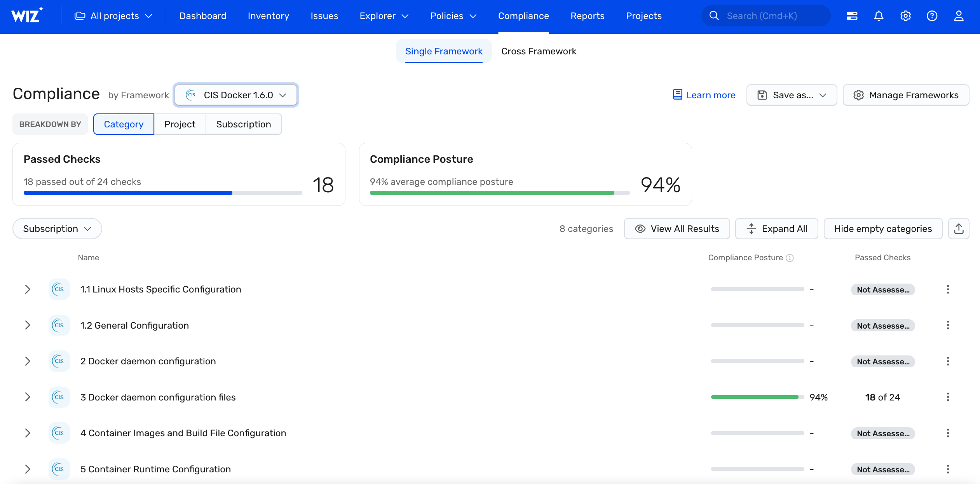
Task: Open Save as... dropdown
Action: coord(792,95)
